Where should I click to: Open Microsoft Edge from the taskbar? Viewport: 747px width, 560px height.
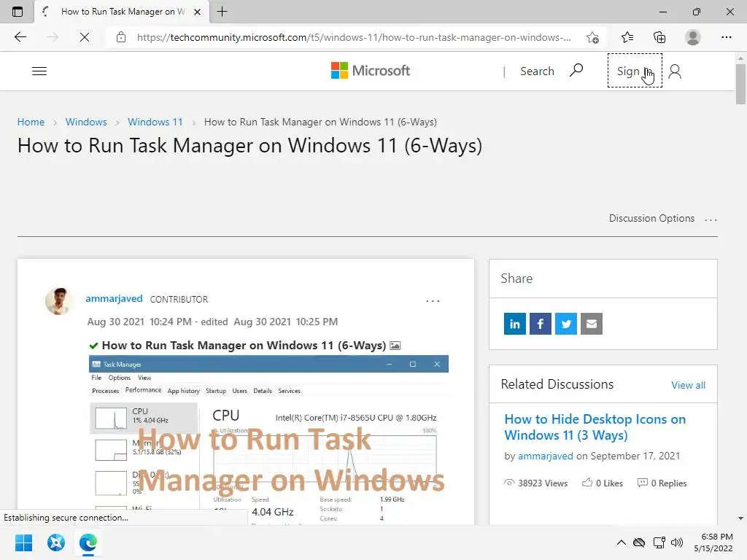pos(88,542)
